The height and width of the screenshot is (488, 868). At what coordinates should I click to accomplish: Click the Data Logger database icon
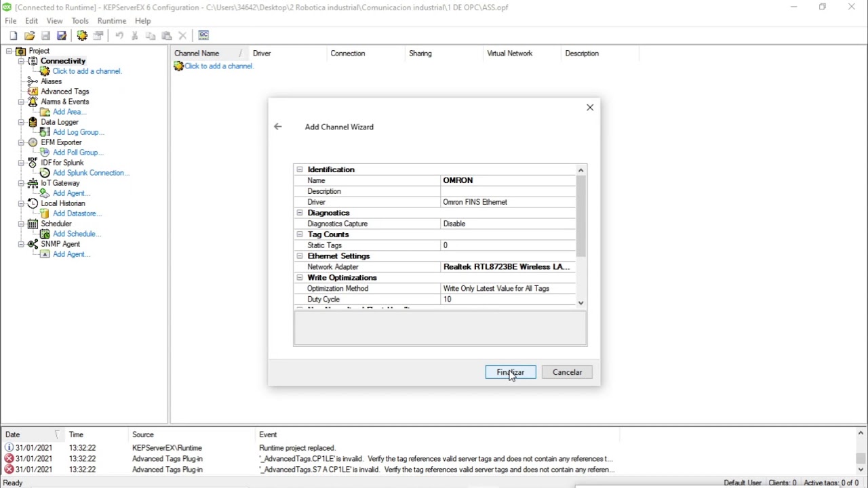pyautogui.click(x=33, y=122)
